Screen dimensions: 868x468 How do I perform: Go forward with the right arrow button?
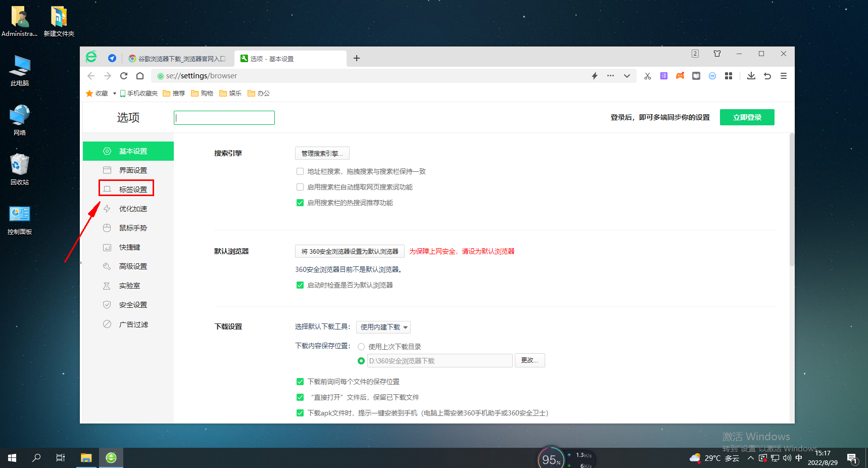(108, 76)
